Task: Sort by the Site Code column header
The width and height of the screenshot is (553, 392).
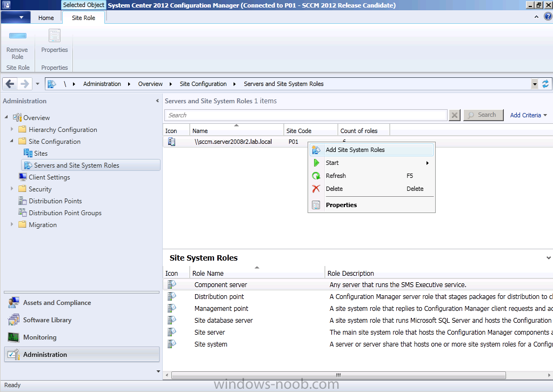Action: [x=311, y=130]
